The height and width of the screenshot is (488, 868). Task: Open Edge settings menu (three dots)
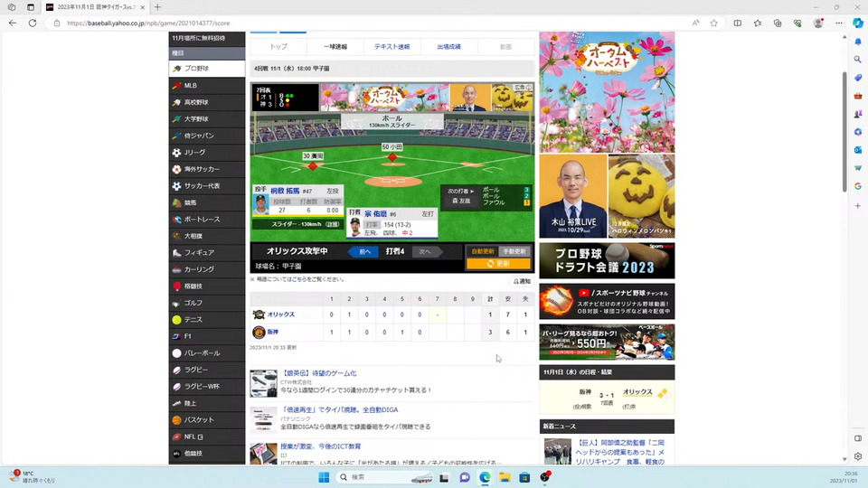pos(839,23)
